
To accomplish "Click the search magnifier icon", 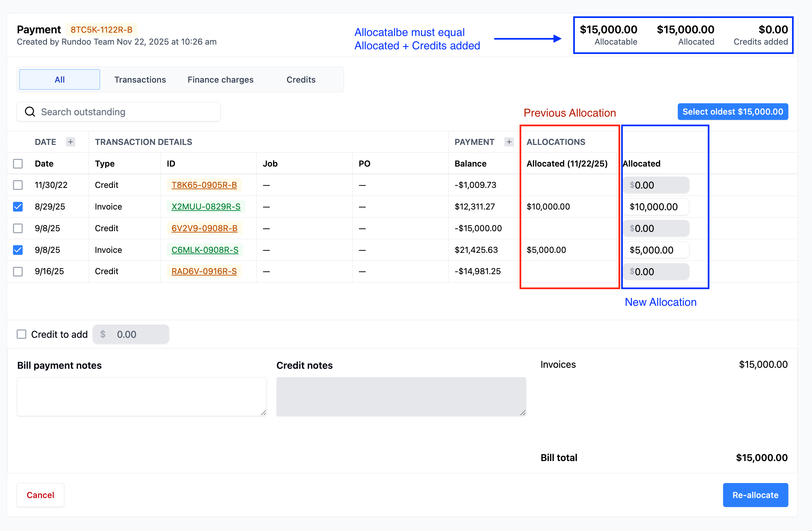I will tap(30, 112).
